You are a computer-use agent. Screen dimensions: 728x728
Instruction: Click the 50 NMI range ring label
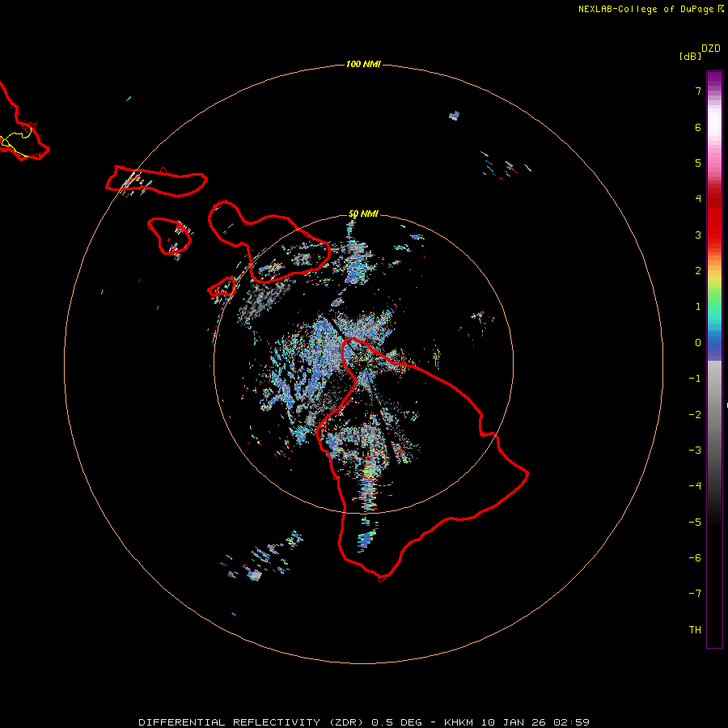pos(363,214)
